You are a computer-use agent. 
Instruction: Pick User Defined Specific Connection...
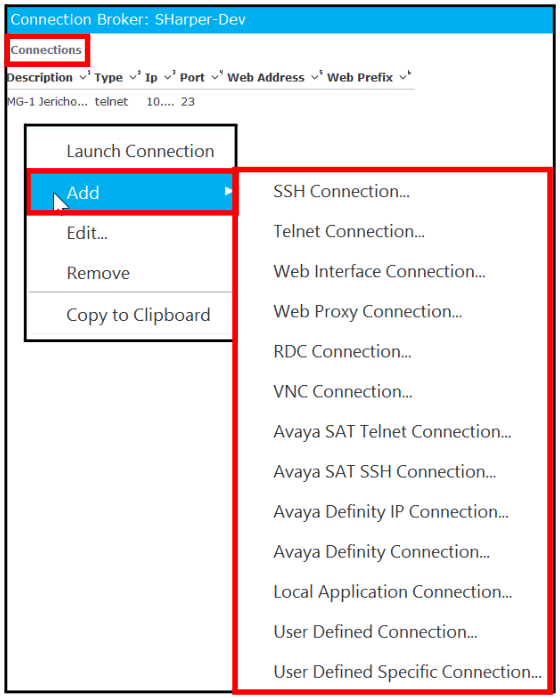pyautogui.click(x=407, y=672)
